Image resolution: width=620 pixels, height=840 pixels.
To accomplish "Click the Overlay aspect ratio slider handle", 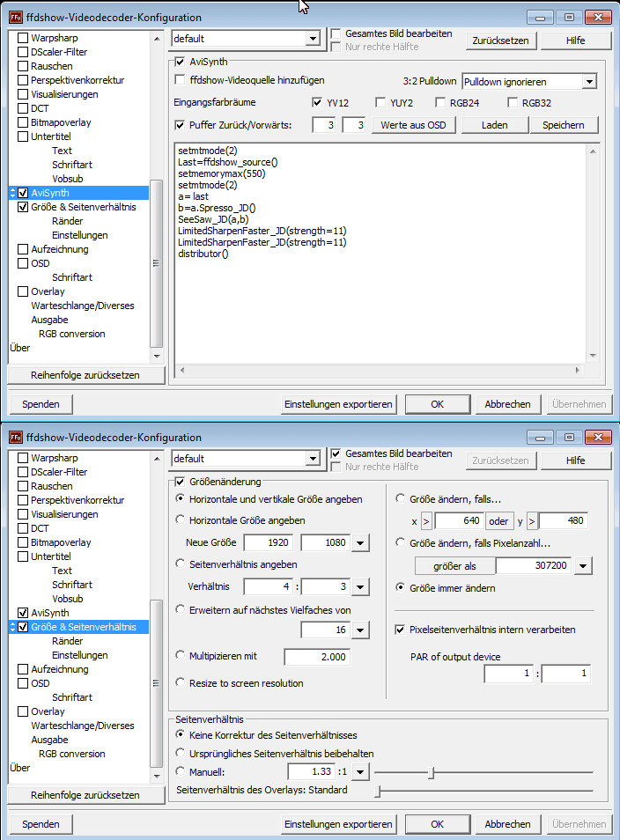I will click(x=378, y=791).
